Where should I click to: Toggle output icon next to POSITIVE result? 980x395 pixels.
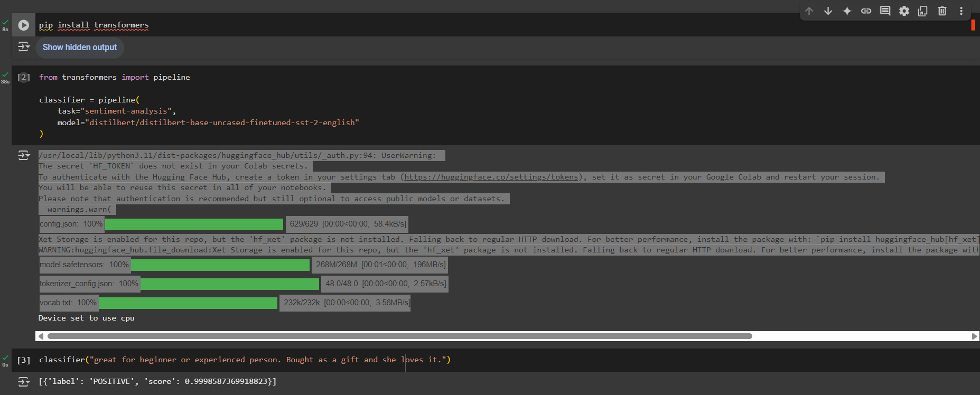click(x=24, y=381)
